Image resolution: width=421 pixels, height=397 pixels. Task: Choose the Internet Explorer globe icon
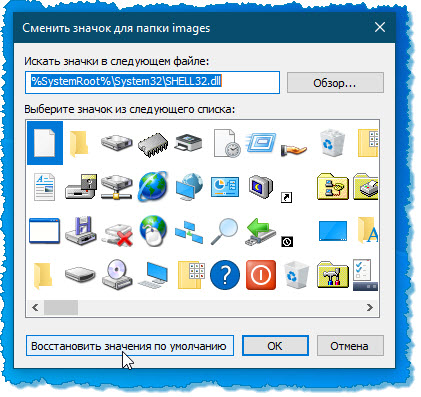(x=152, y=186)
